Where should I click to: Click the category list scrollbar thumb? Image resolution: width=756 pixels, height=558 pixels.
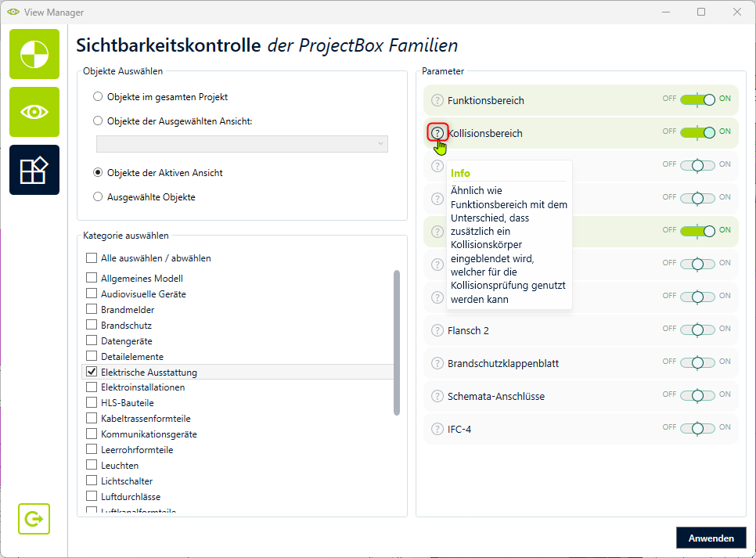[x=397, y=343]
